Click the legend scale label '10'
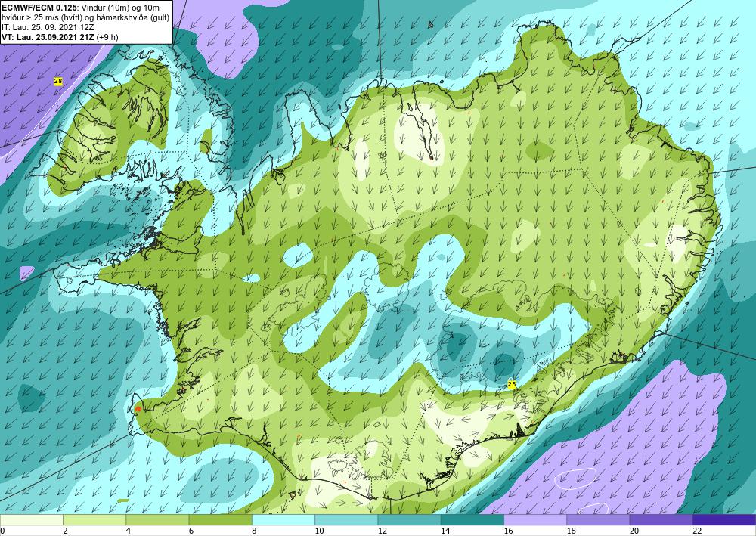 319,531
